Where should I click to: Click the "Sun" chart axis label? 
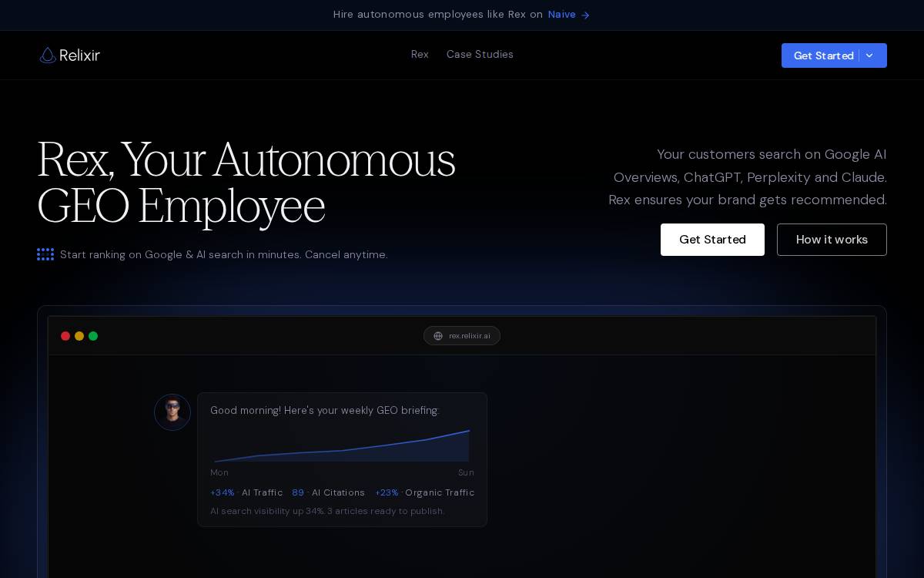[x=466, y=472]
